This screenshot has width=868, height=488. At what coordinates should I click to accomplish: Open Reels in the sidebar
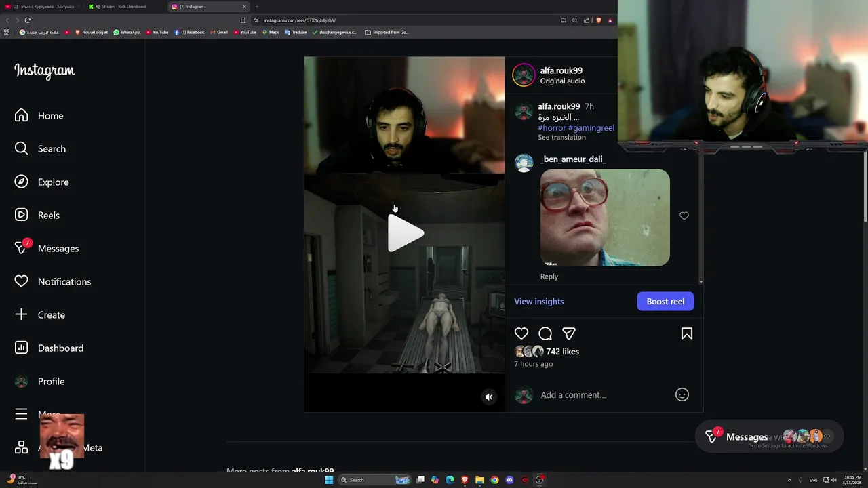37,216
